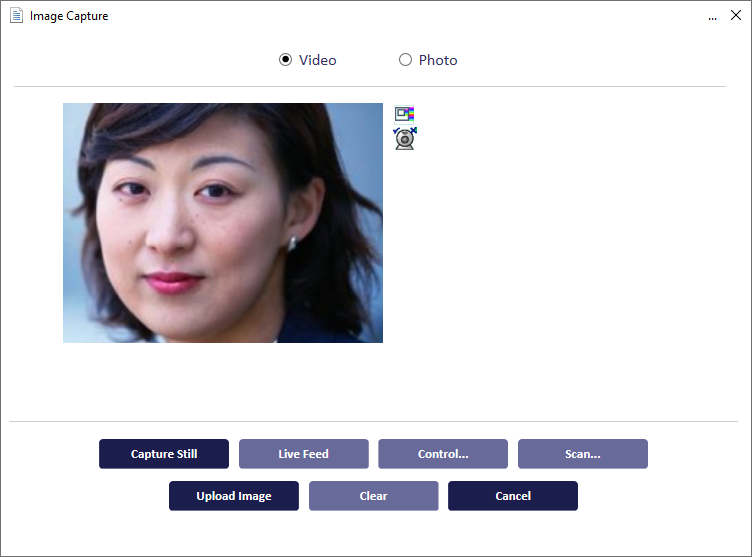
Task: Click the captured portrait preview image
Action: click(x=222, y=223)
